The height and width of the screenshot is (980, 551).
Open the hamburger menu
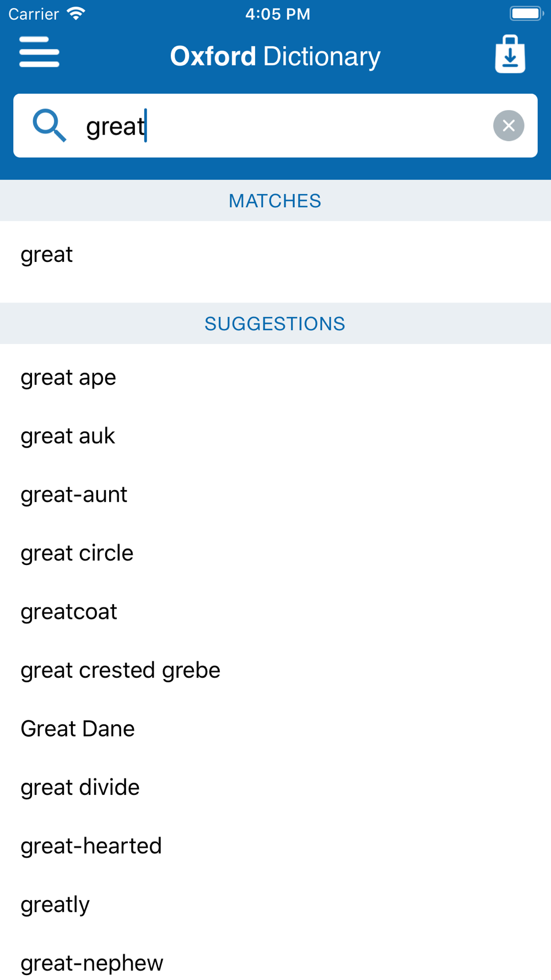(x=39, y=52)
